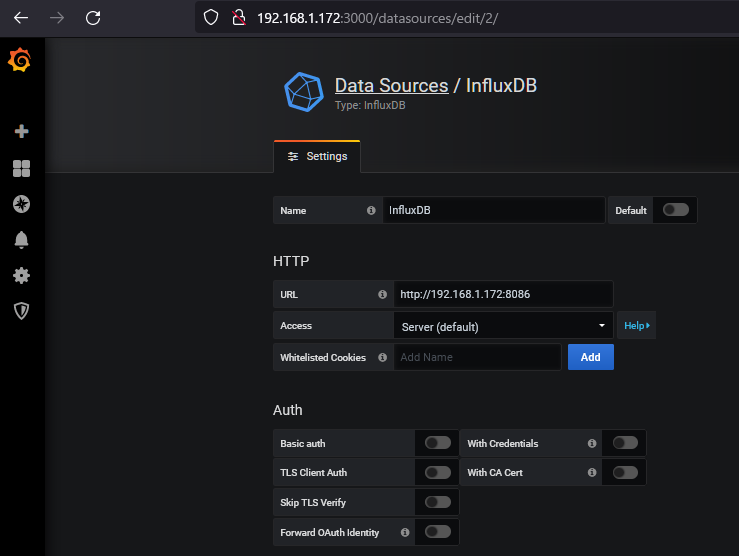Toggle the Default data source switch

click(x=676, y=210)
